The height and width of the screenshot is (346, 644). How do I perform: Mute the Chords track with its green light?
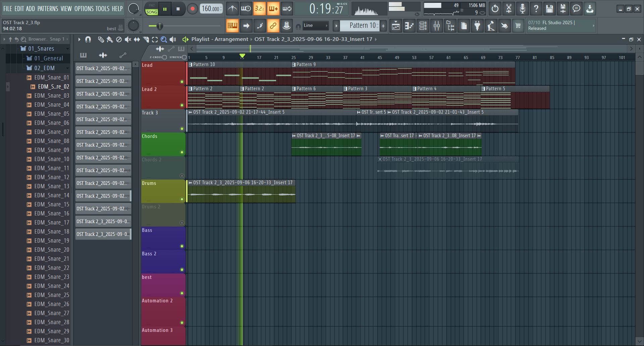click(182, 152)
